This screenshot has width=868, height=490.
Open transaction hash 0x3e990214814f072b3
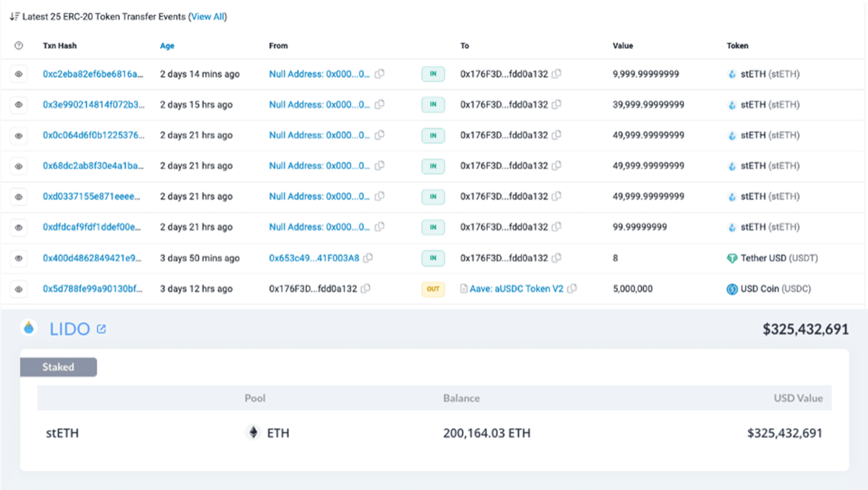coord(94,105)
